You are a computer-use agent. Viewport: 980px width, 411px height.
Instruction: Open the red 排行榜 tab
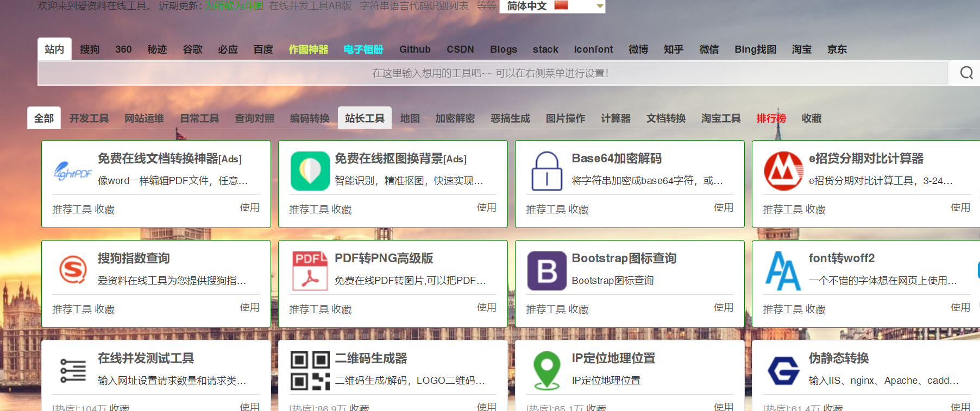[x=771, y=118]
